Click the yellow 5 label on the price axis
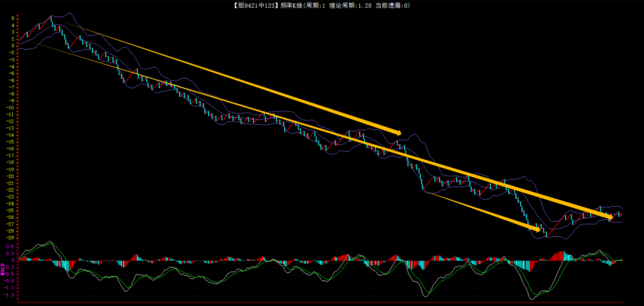Viewport: 644px width, 306px height. [13, 18]
